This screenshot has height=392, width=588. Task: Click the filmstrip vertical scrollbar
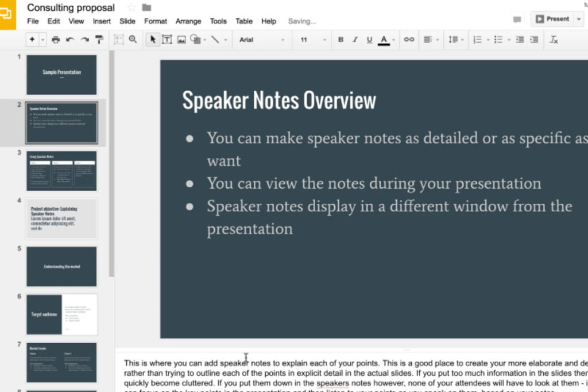pos(111,164)
